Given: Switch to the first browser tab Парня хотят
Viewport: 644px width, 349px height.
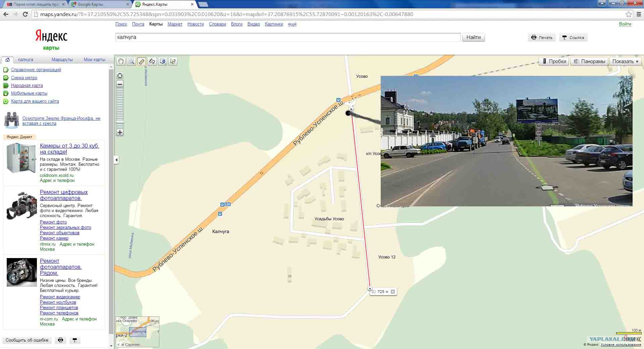Looking at the screenshot, I should click(x=35, y=4).
